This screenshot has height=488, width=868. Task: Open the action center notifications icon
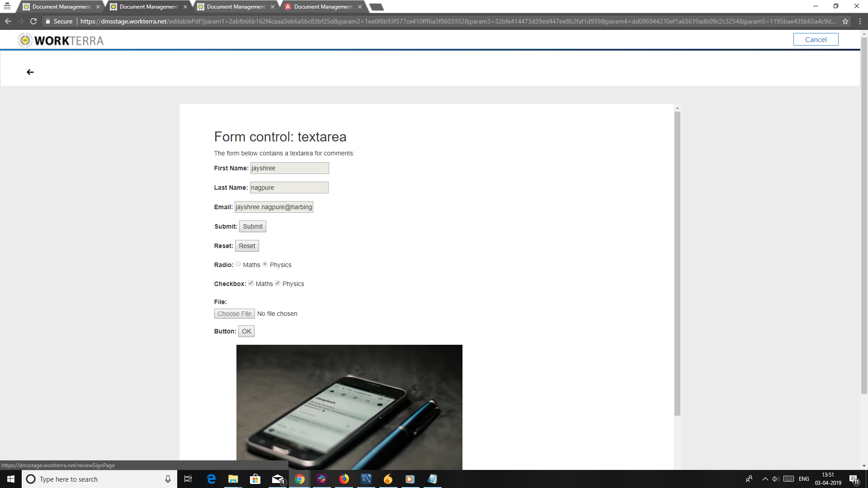[x=854, y=479]
